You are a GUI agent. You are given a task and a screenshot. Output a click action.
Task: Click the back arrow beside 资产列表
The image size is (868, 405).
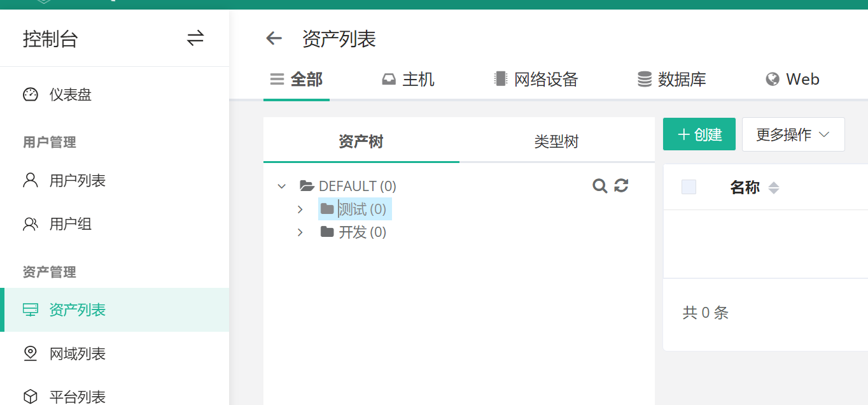pyautogui.click(x=274, y=39)
